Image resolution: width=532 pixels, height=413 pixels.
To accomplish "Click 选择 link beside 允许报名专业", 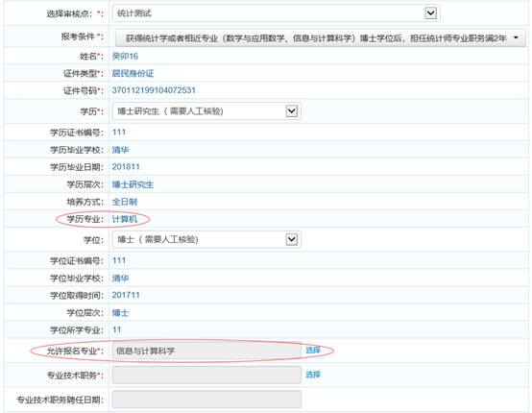I will pyautogui.click(x=313, y=350).
